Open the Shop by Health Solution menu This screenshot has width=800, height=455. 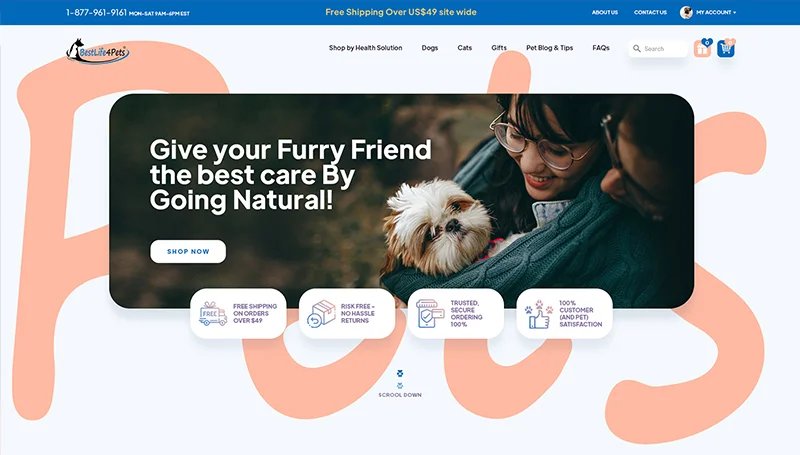click(x=365, y=48)
